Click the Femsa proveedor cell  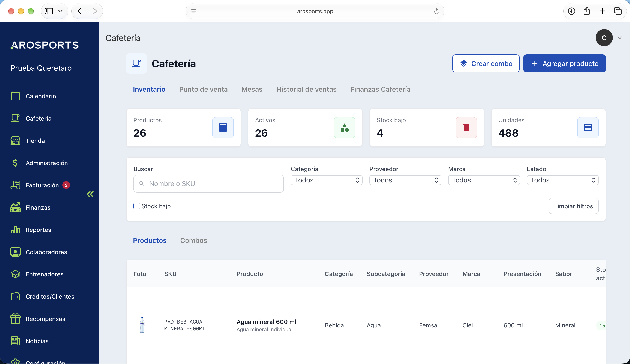(x=428, y=325)
